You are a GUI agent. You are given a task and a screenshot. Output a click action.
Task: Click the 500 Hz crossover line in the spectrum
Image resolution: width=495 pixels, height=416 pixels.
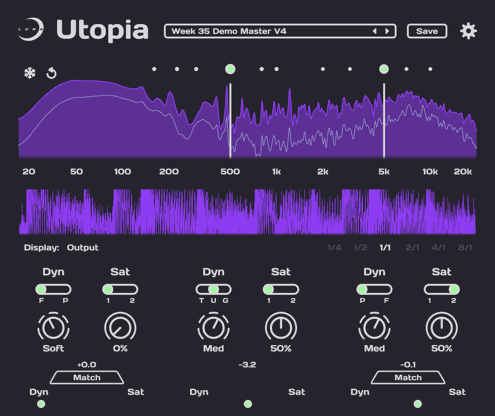pyautogui.click(x=230, y=120)
